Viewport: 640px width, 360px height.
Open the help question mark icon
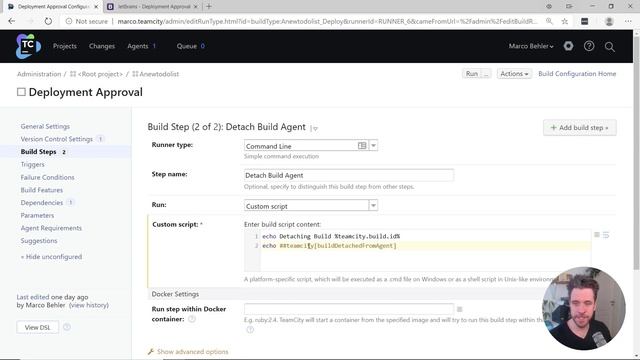click(x=589, y=46)
